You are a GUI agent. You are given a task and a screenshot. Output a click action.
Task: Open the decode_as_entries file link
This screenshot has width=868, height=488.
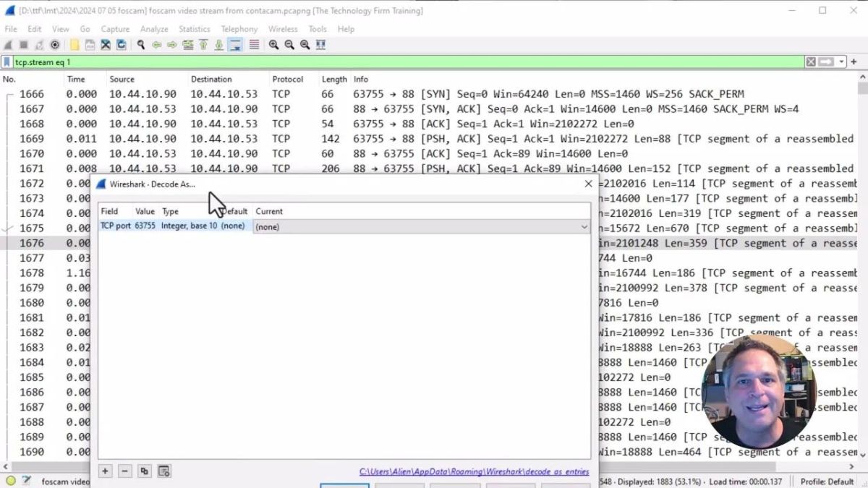point(474,472)
